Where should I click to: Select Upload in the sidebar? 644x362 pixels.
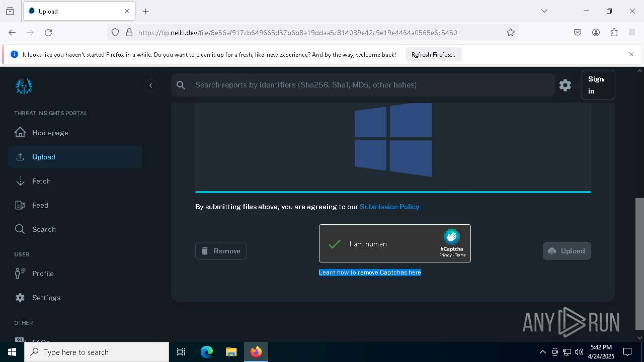(75, 157)
